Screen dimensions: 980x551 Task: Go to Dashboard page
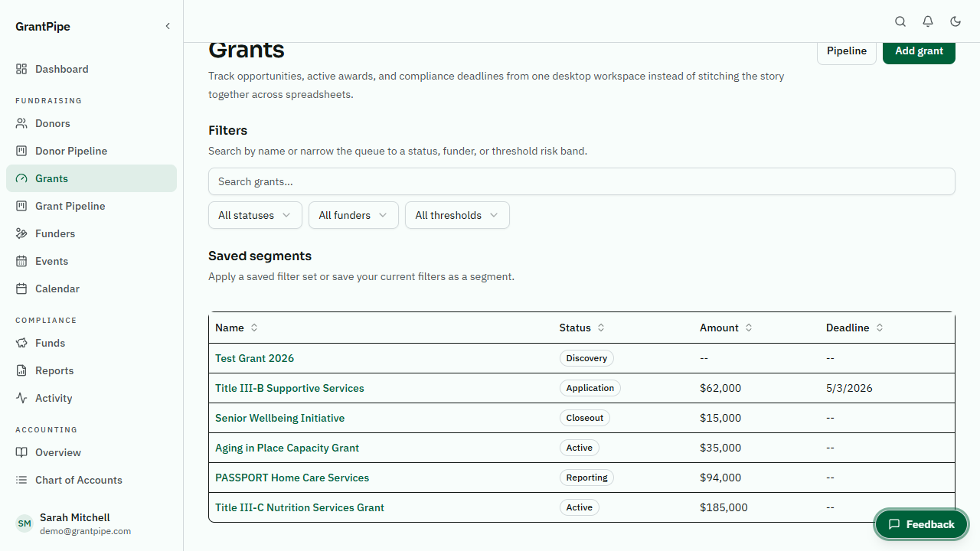[x=91, y=69]
